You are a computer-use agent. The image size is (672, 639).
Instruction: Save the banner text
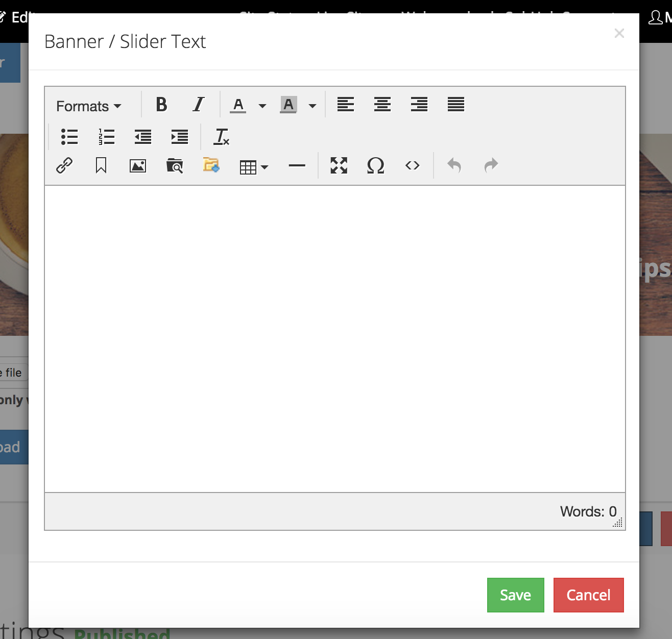point(516,595)
